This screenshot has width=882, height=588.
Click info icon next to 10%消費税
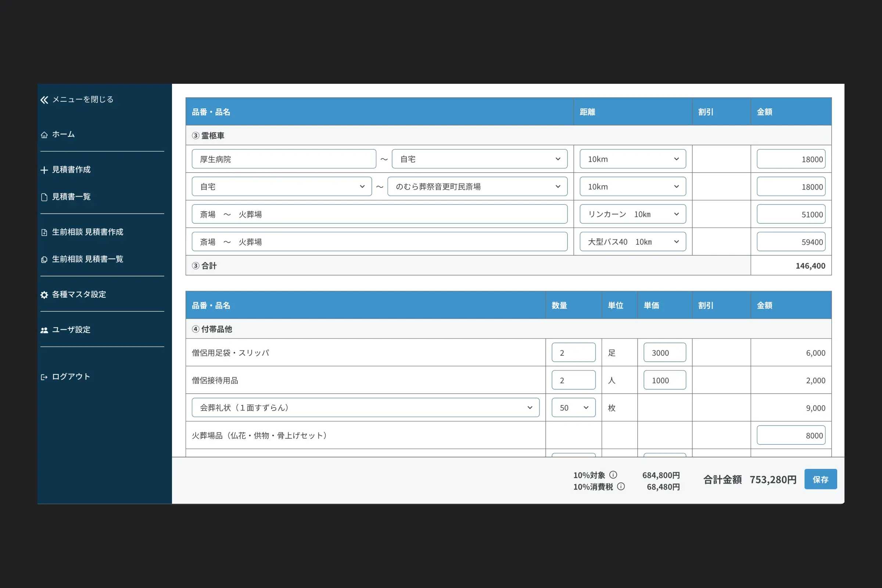click(621, 486)
